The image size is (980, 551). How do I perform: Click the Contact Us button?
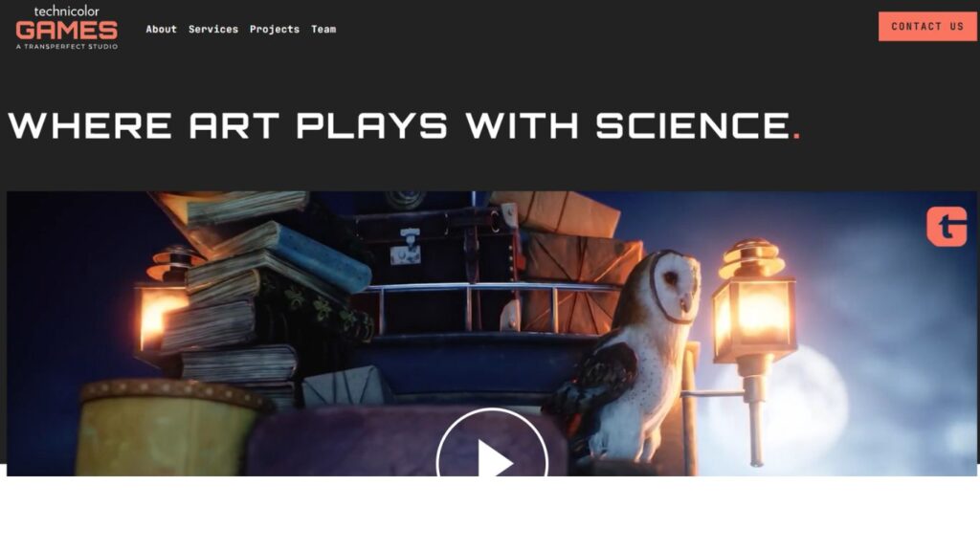pyautogui.click(x=927, y=26)
